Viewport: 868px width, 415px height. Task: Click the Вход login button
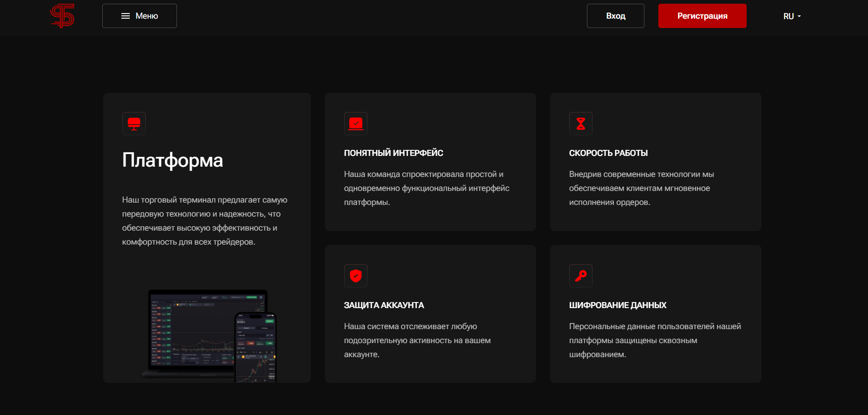pos(615,16)
